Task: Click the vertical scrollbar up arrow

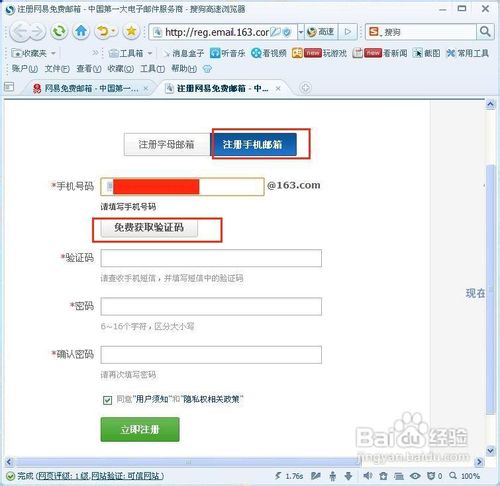Action: tap(490, 104)
